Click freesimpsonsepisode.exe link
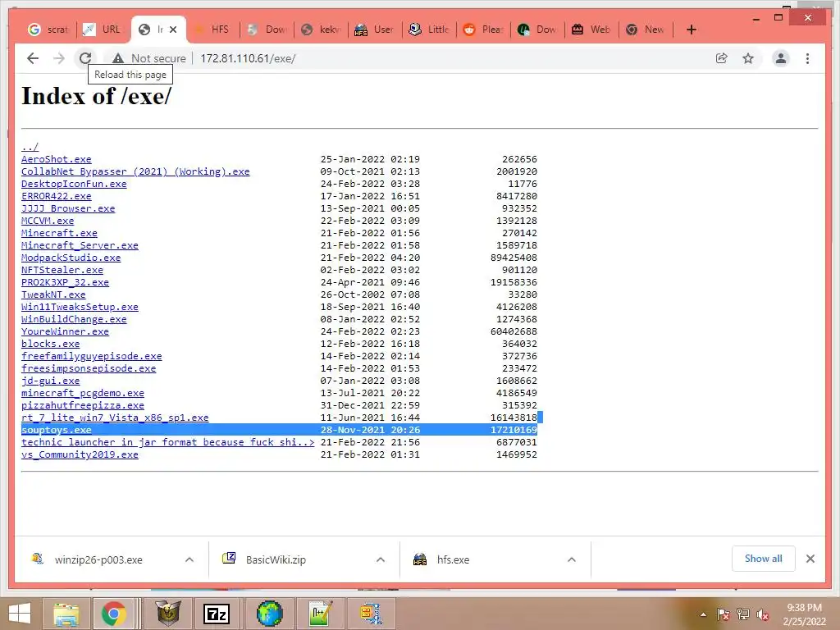This screenshot has height=630, width=840. (x=89, y=368)
